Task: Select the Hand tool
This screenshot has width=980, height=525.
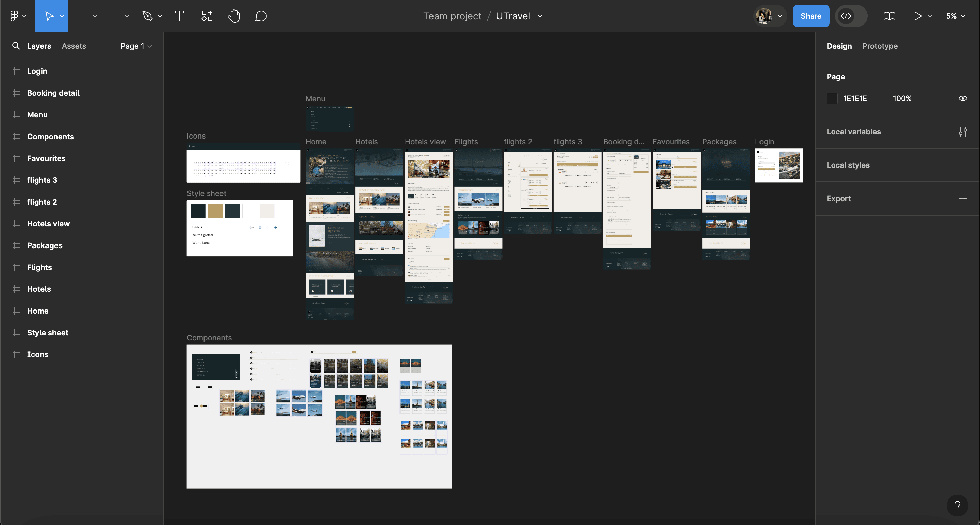Action: click(233, 16)
